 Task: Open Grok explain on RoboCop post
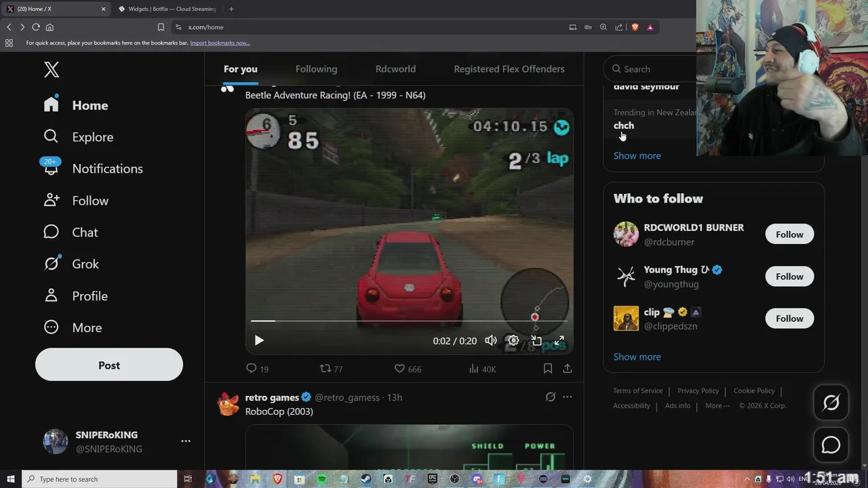pyautogui.click(x=550, y=397)
